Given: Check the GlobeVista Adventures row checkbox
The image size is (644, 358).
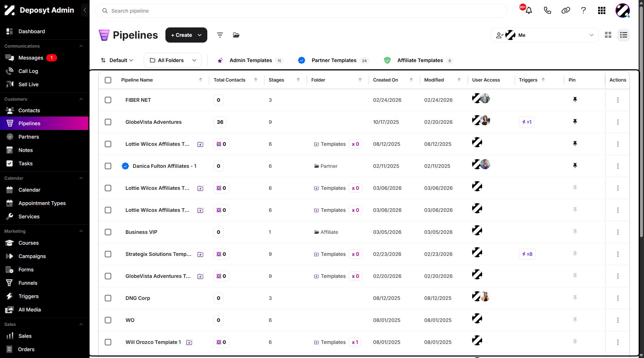Looking at the screenshot, I should click(108, 122).
